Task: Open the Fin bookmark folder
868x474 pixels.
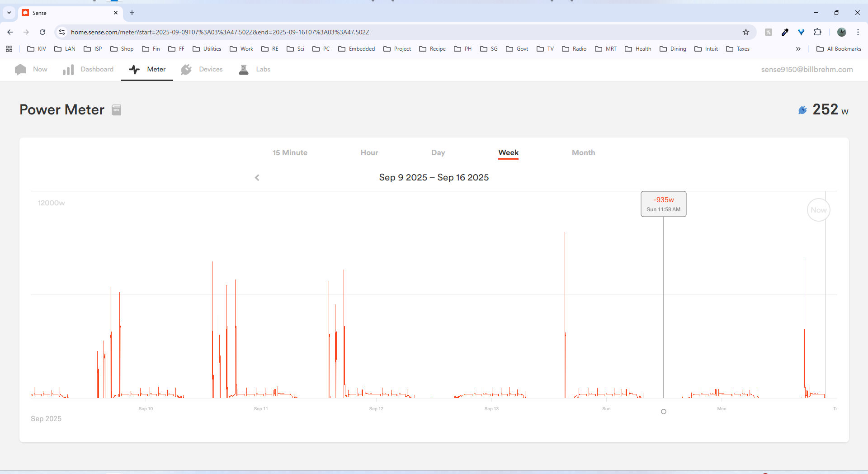Action: tap(151, 49)
